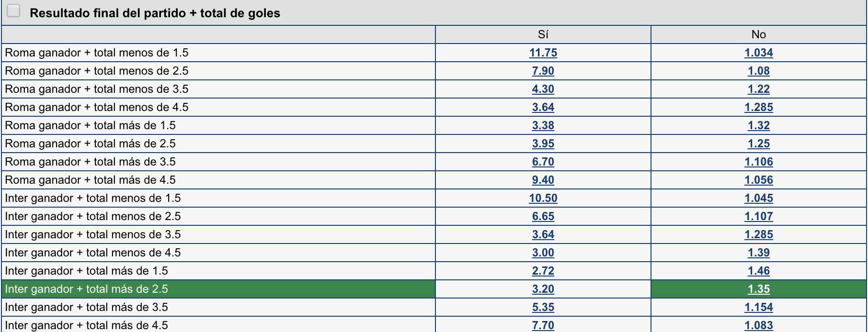Choose No odds 1.39 for Inter menos de 4.5
This screenshot has width=868, height=332.
point(758,253)
